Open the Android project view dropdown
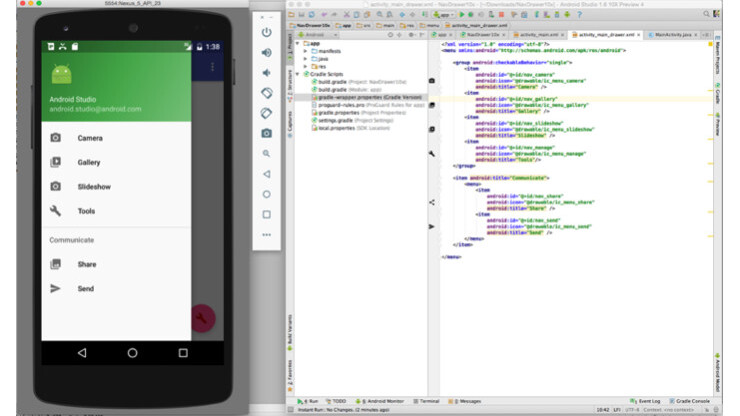This screenshot has height=416, width=740. click(x=318, y=34)
